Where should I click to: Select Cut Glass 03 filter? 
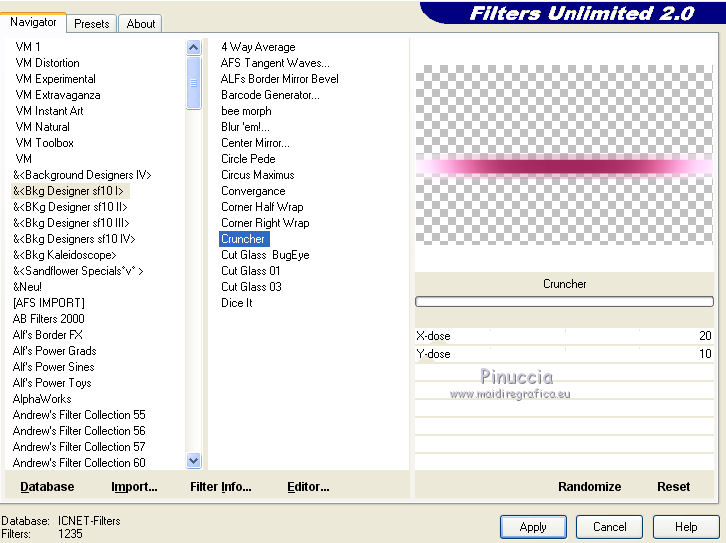click(251, 287)
